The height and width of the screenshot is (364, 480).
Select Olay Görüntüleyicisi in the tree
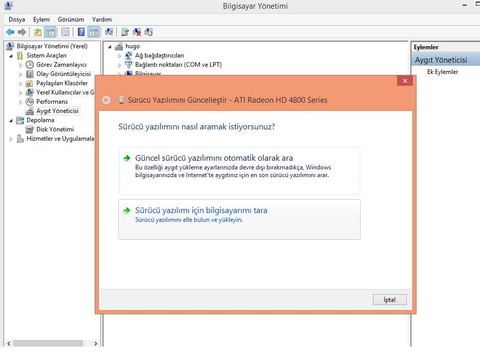[63, 74]
